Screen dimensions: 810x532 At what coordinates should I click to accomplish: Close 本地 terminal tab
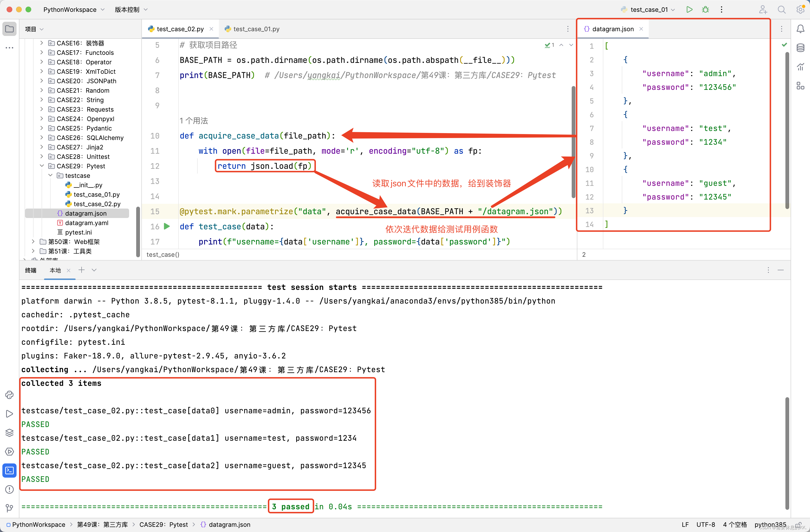point(68,270)
